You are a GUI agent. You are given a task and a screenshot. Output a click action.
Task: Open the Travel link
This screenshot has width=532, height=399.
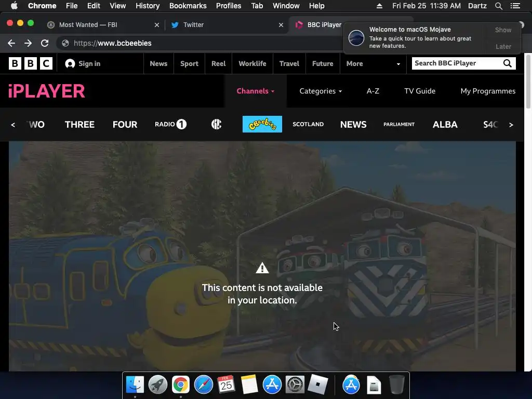289,63
